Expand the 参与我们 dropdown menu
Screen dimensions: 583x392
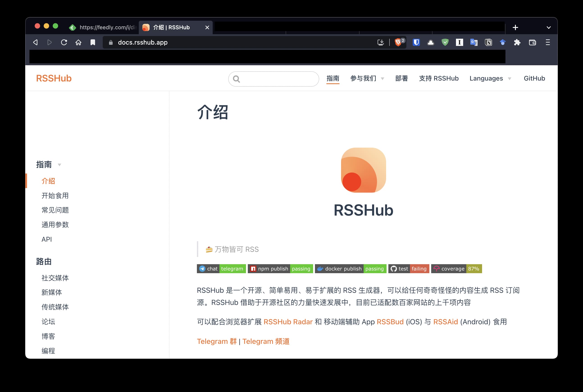tap(367, 79)
